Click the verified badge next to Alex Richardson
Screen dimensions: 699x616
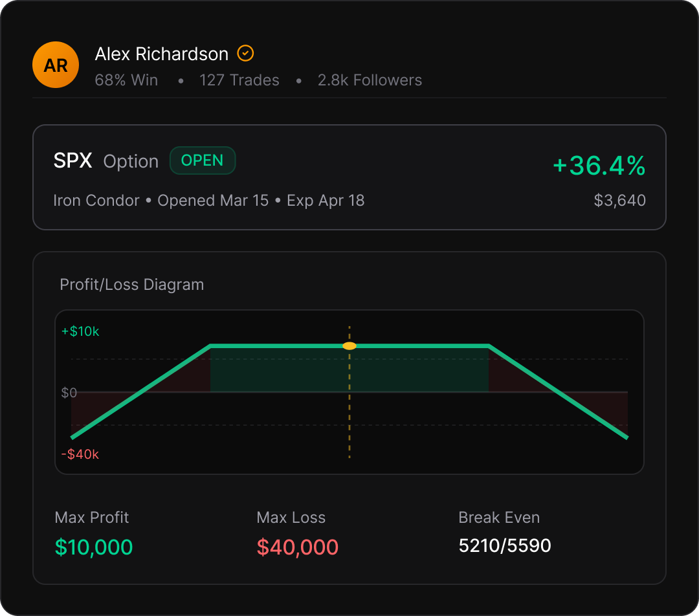tap(245, 53)
